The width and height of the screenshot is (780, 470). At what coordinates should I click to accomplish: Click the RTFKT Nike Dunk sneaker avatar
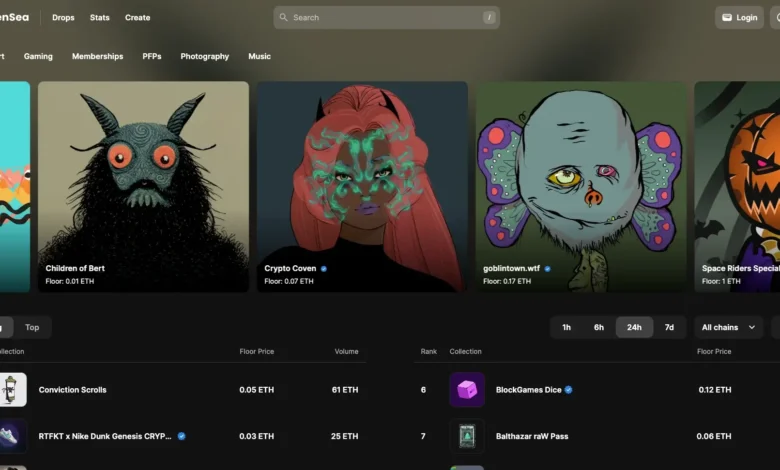tap(13, 436)
